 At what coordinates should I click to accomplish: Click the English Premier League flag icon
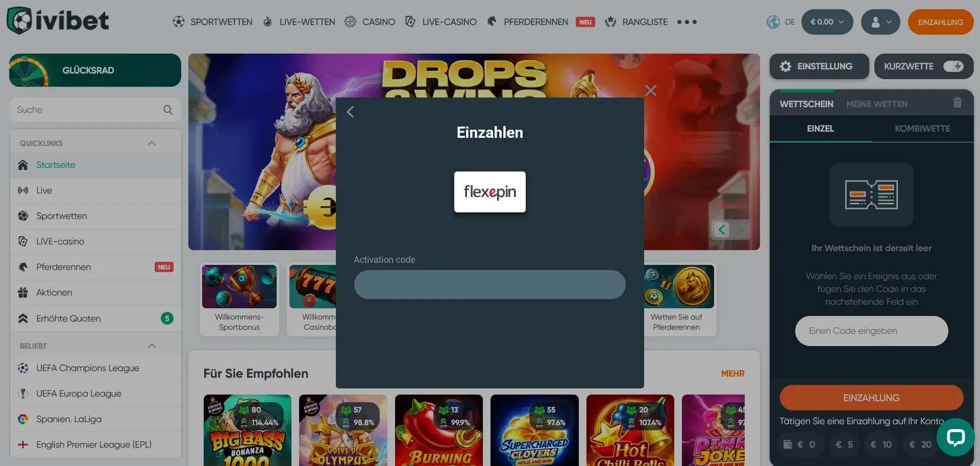(x=23, y=445)
